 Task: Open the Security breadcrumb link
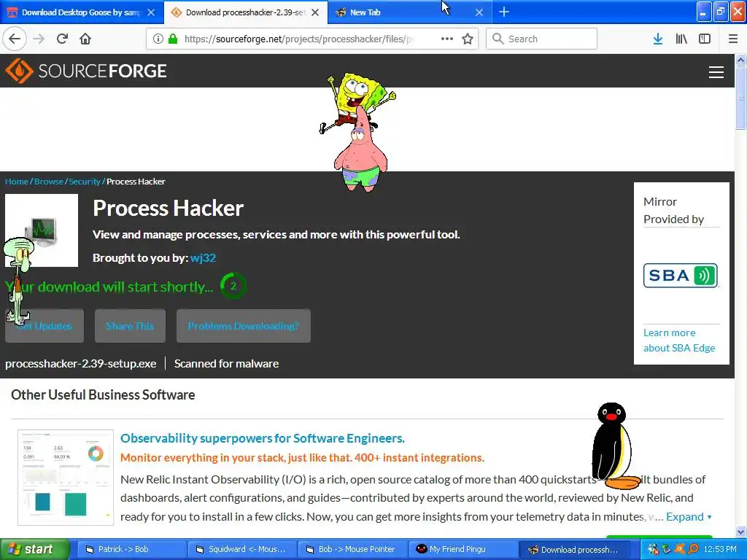[85, 182]
